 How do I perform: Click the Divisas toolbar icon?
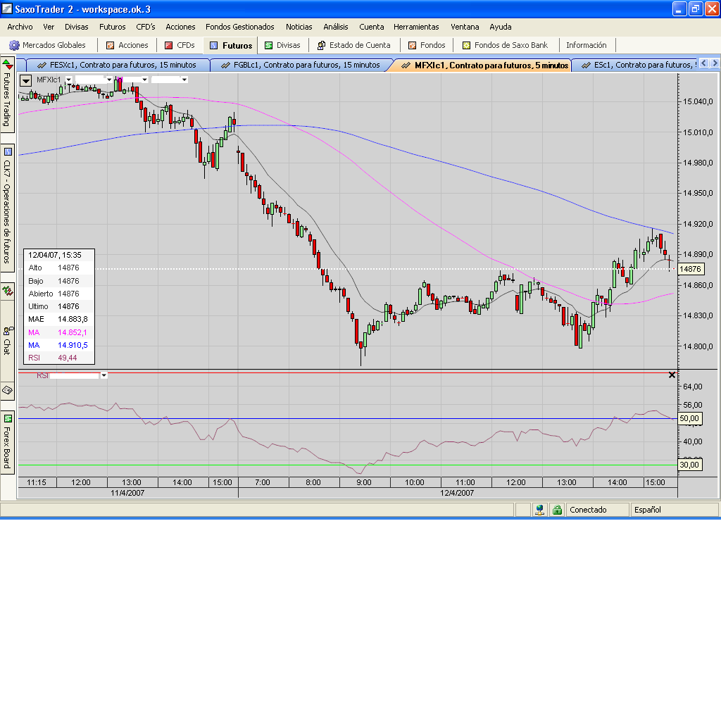268,45
